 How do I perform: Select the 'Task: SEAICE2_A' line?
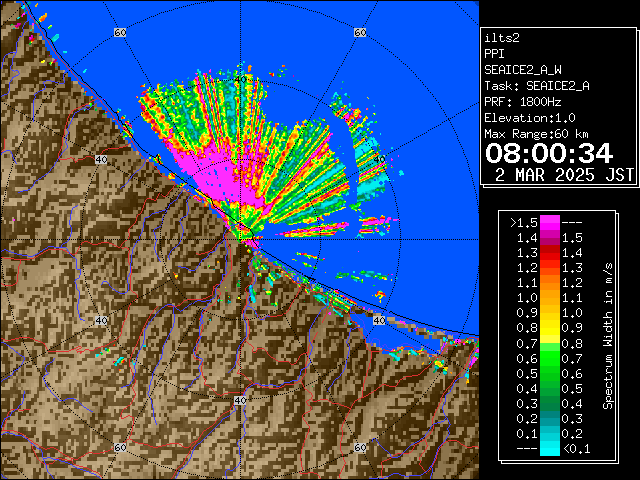537,86
